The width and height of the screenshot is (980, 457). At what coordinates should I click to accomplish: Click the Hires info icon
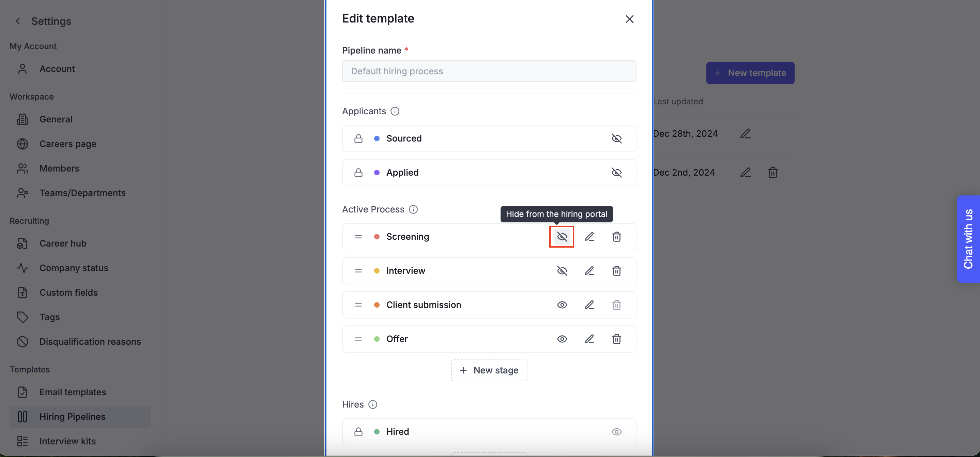pos(373,404)
